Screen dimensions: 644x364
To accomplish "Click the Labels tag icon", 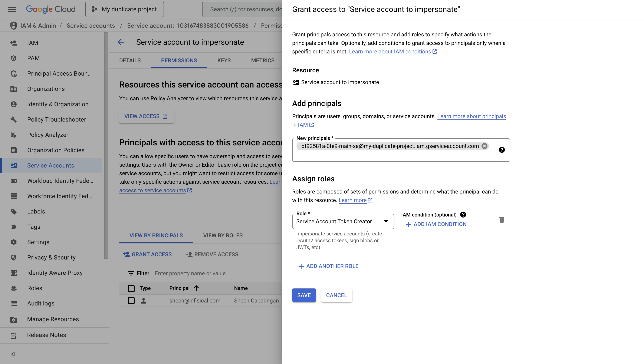I will (14, 212).
